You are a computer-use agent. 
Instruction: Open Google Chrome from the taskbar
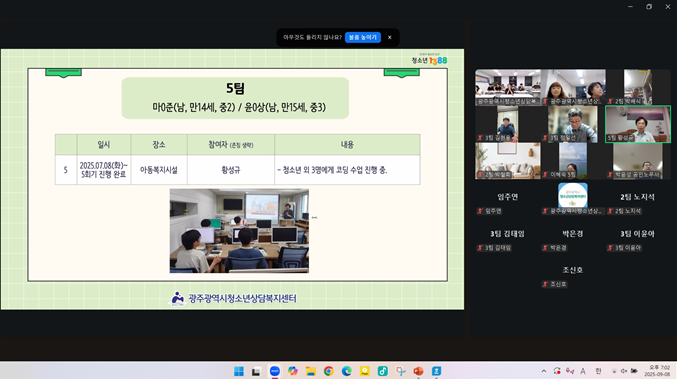(329, 371)
